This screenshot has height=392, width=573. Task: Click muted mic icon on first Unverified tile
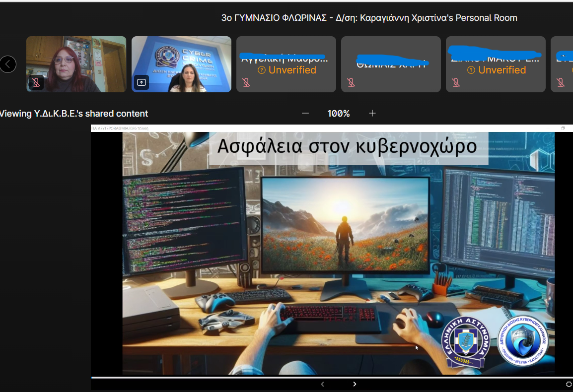click(246, 82)
